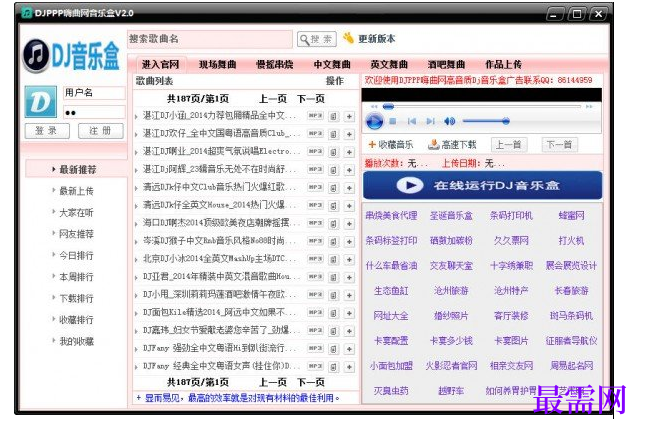Click 在线运行DJ音乐盒 banner
The width and height of the screenshot is (645, 431).
pyautogui.click(x=483, y=185)
